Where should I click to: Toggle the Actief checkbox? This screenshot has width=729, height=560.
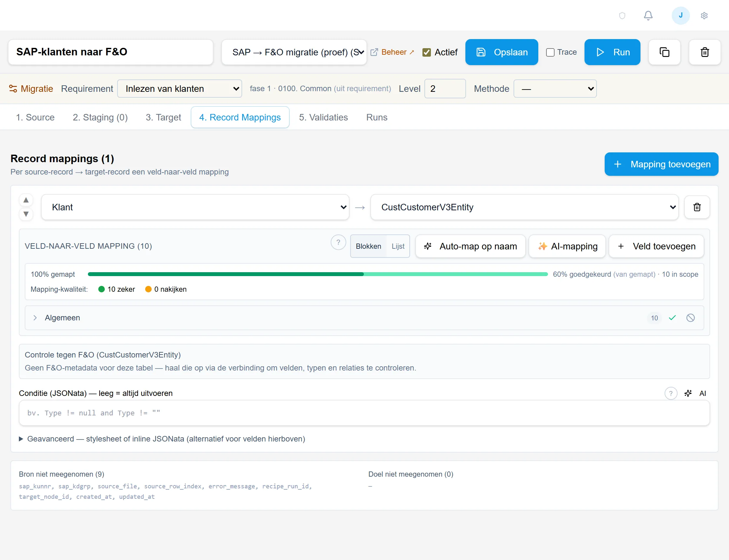pyautogui.click(x=426, y=52)
